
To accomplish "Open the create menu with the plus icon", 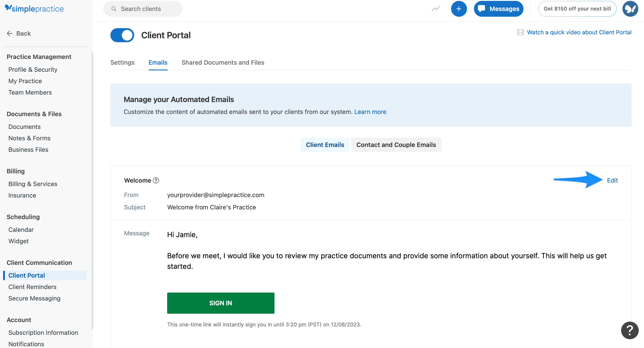I will (459, 9).
